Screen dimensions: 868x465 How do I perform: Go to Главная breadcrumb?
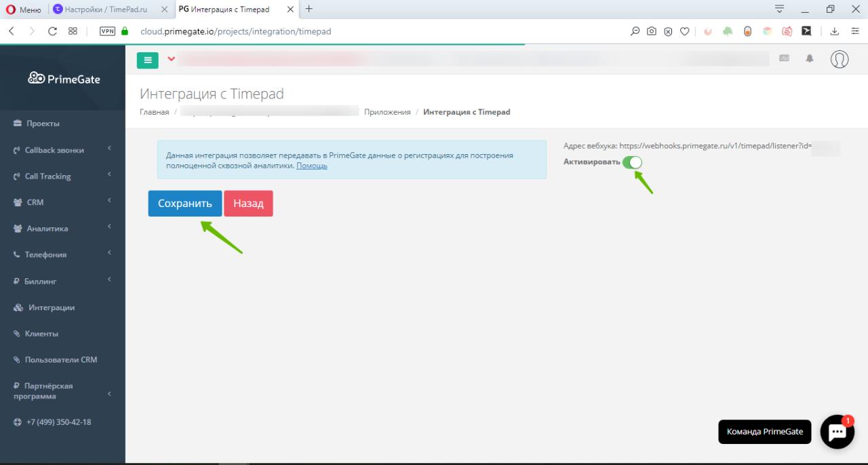click(x=155, y=112)
